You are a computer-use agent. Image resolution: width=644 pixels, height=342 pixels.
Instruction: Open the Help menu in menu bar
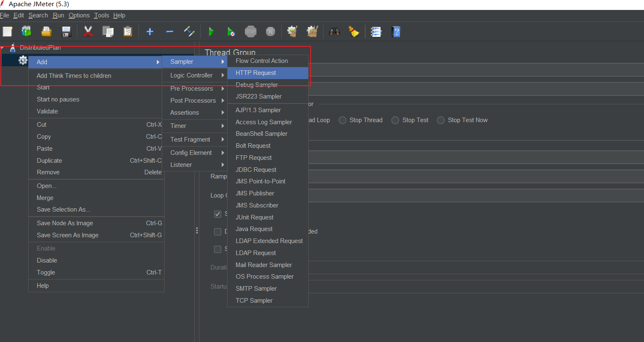(x=119, y=15)
